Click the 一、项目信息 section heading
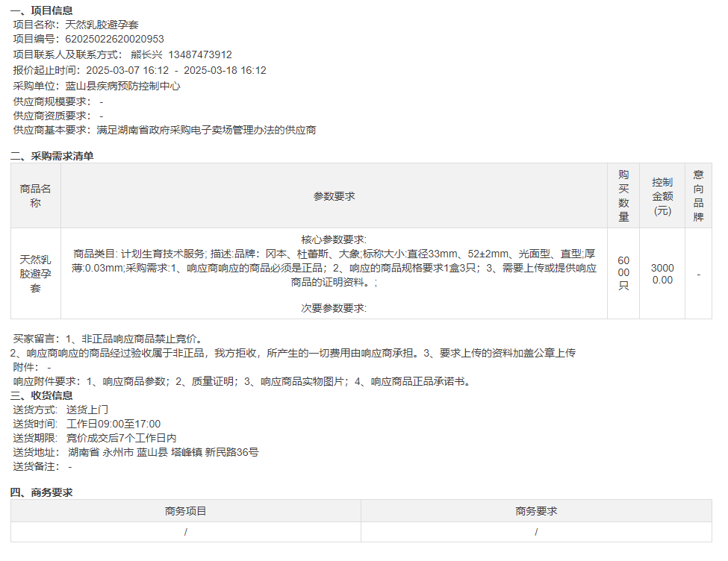The width and height of the screenshot is (728, 561). tap(42, 10)
